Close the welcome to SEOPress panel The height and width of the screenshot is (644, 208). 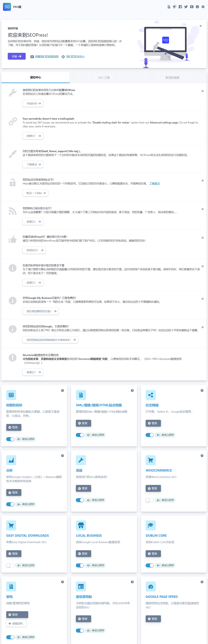[x=200, y=26]
